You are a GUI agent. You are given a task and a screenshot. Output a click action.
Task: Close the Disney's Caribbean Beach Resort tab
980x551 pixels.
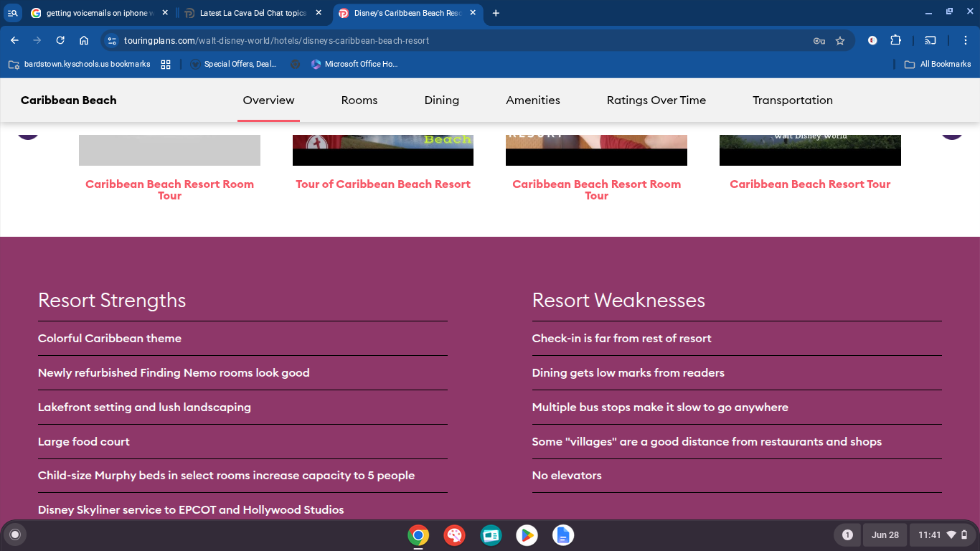pyautogui.click(x=473, y=13)
